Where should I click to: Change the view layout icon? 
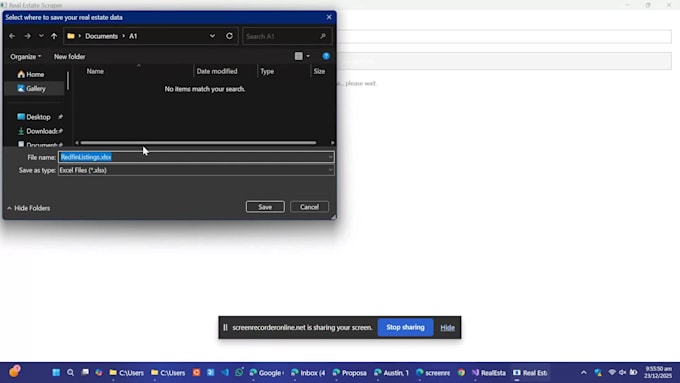point(298,56)
